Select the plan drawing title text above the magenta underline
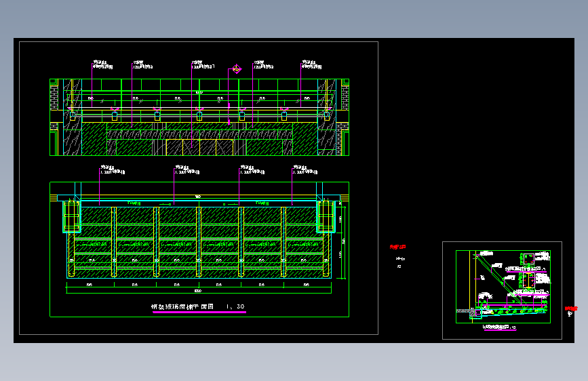Screen dimensions: 588x381 pos(182,306)
